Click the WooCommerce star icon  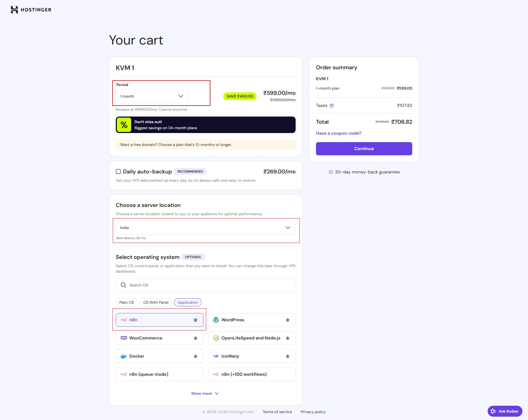coord(196,338)
